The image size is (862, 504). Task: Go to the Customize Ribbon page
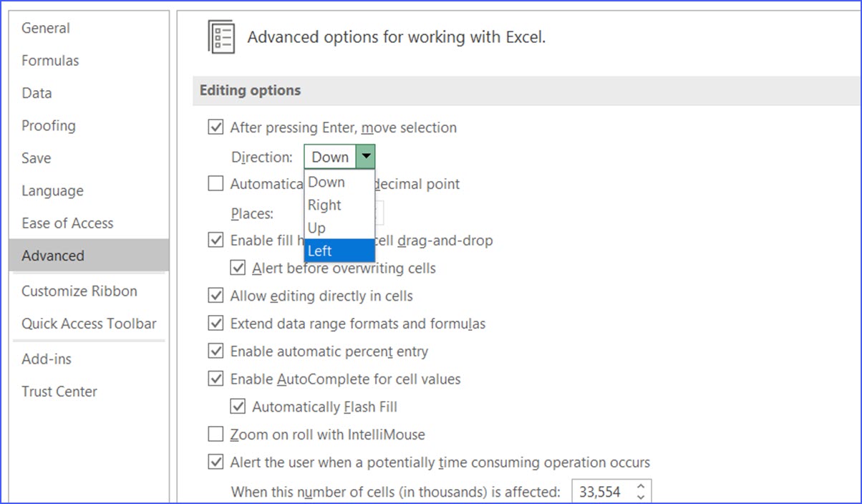(x=78, y=291)
